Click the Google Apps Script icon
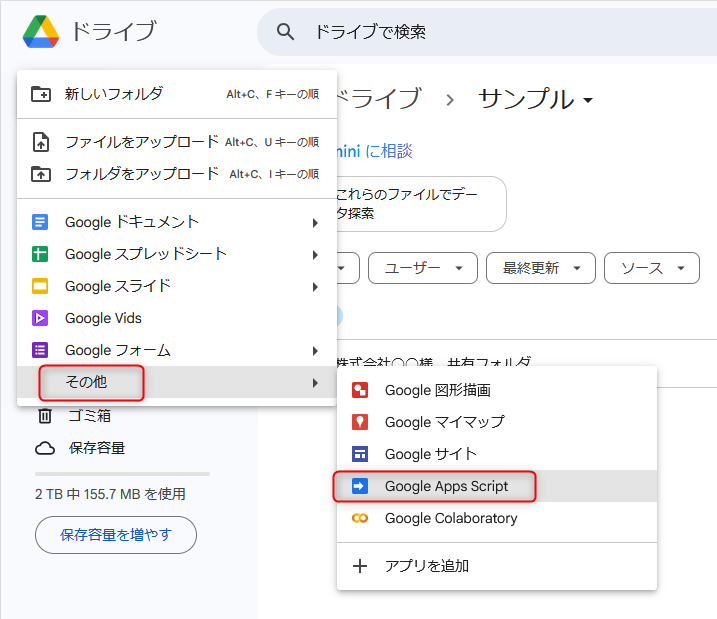The height and width of the screenshot is (619, 717). 360,486
